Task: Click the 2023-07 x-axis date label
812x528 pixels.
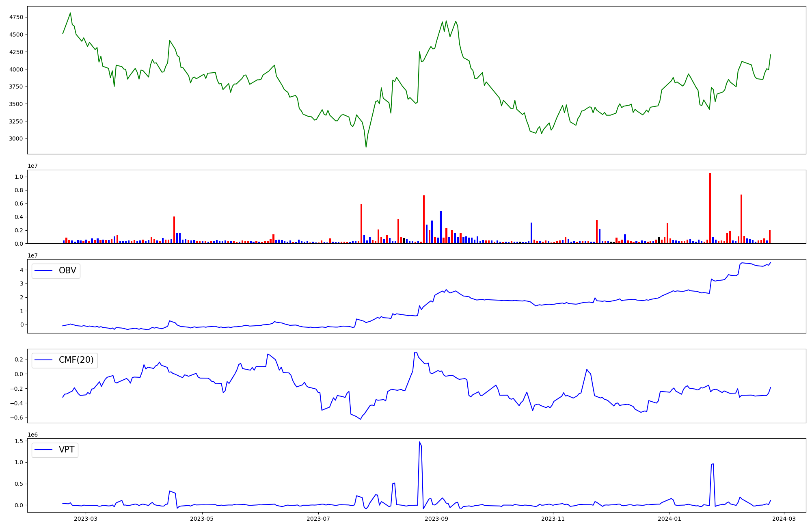Action: tap(318, 519)
